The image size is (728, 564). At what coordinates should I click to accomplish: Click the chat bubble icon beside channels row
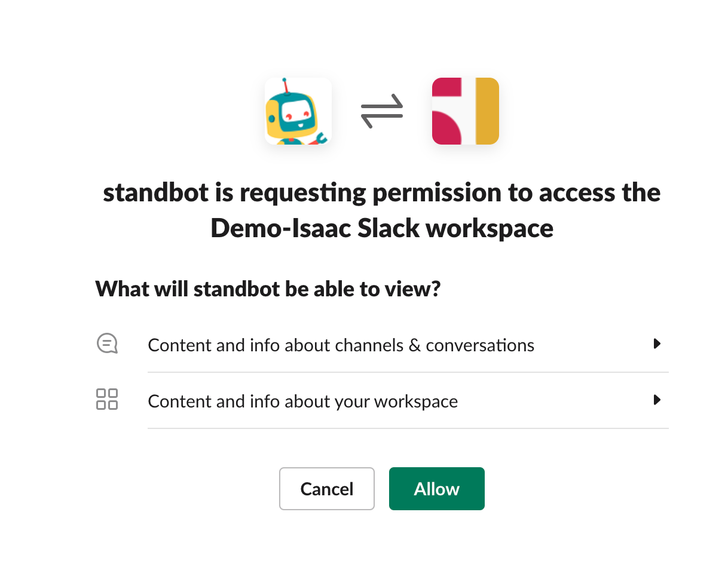click(107, 344)
